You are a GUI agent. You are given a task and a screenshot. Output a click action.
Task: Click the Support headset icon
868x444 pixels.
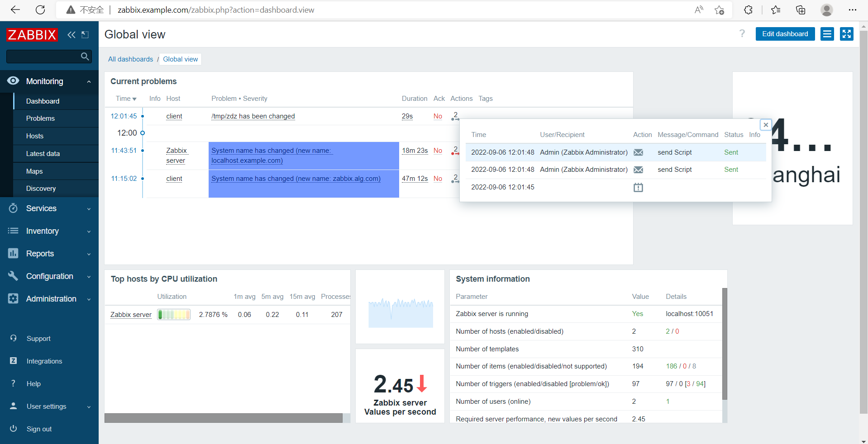pyautogui.click(x=13, y=338)
